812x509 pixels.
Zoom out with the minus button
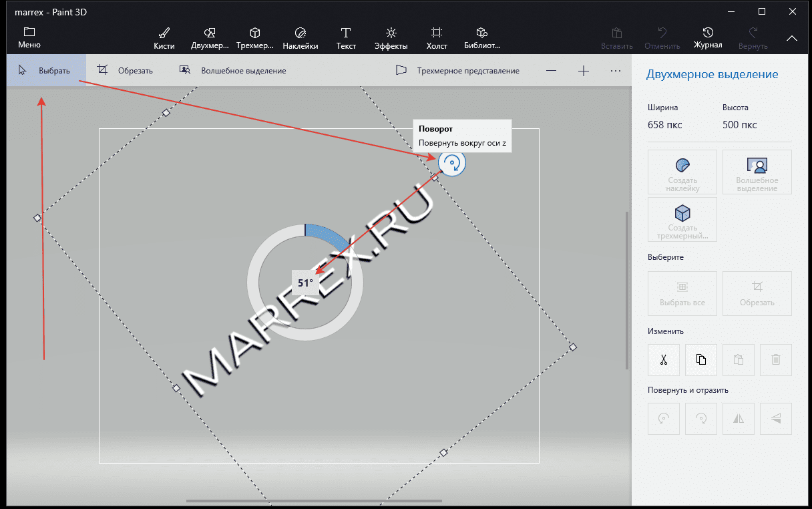click(551, 70)
